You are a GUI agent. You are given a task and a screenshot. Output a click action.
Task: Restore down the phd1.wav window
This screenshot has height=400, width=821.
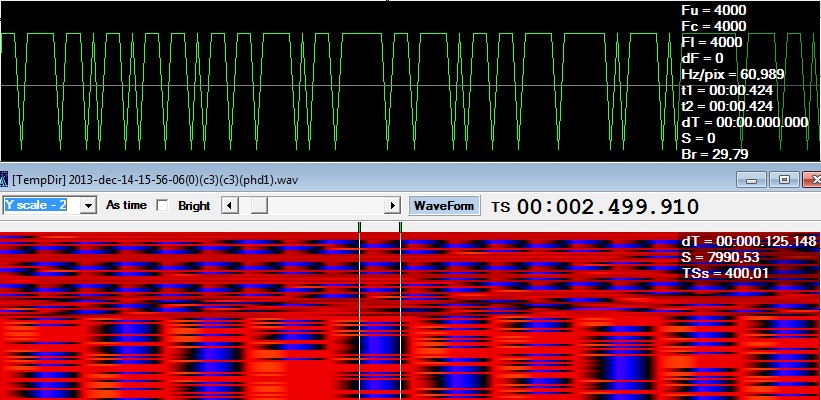(784, 180)
